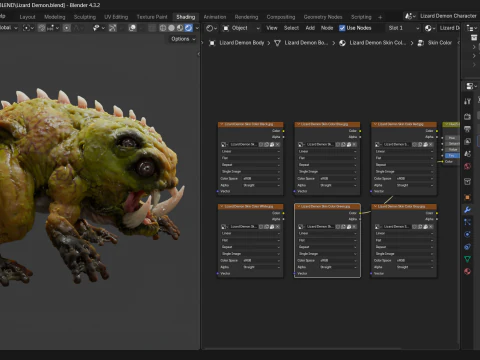Collapse the Skin Color Black.jpg image node
This screenshot has width=480, height=360.
click(x=221, y=124)
